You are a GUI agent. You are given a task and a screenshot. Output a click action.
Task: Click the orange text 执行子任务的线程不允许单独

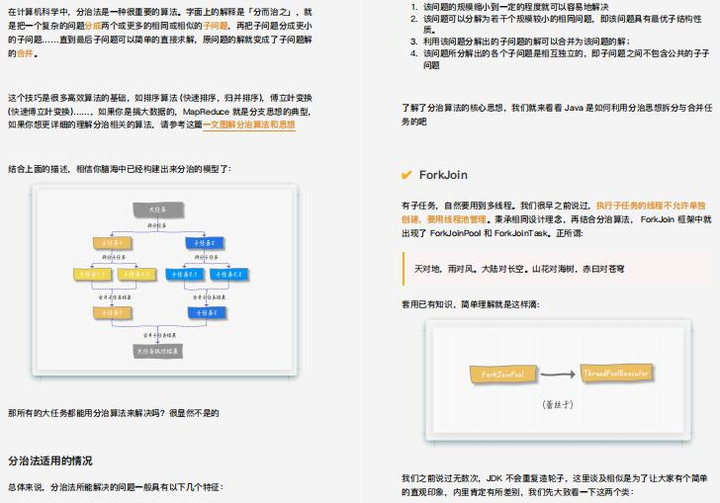651,205
